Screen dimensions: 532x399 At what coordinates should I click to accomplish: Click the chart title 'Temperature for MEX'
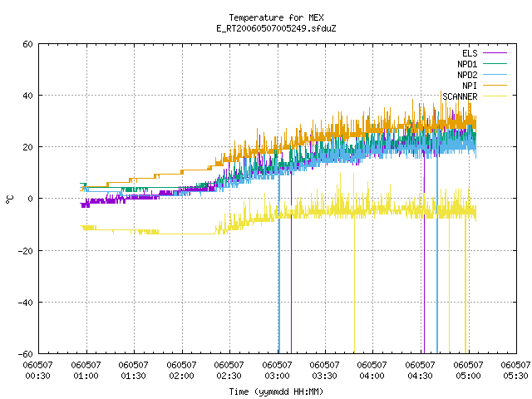tap(276, 17)
